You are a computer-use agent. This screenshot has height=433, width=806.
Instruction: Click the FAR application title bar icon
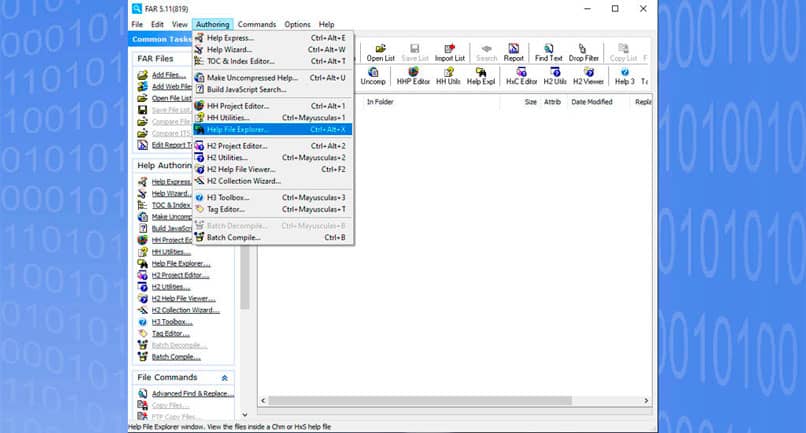tap(137, 9)
